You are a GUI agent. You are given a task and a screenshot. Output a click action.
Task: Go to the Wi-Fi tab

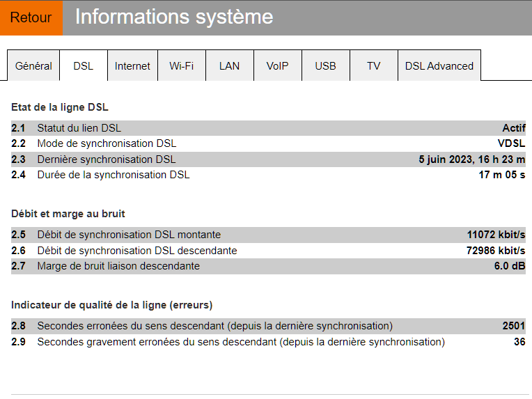(x=181, y=66)
